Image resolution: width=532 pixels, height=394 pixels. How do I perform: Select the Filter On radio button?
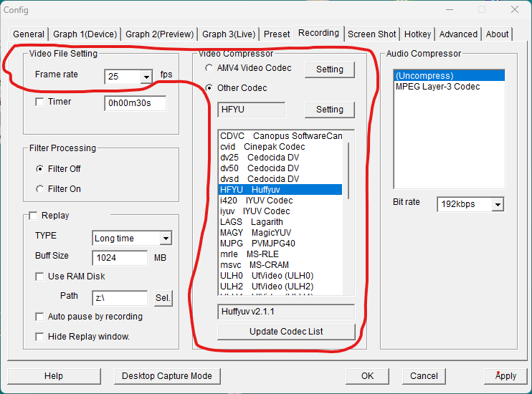pyautogui.click(x=39, y=189)
